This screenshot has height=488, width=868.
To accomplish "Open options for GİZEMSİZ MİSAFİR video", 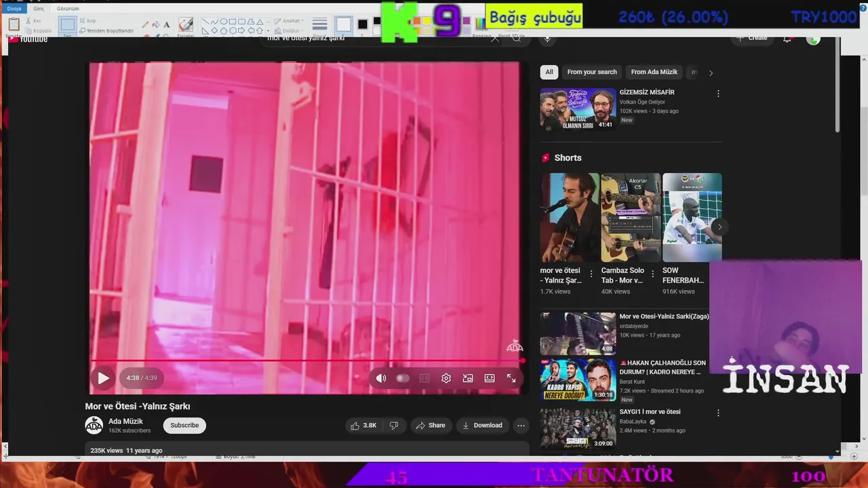I will coord(718,94).
